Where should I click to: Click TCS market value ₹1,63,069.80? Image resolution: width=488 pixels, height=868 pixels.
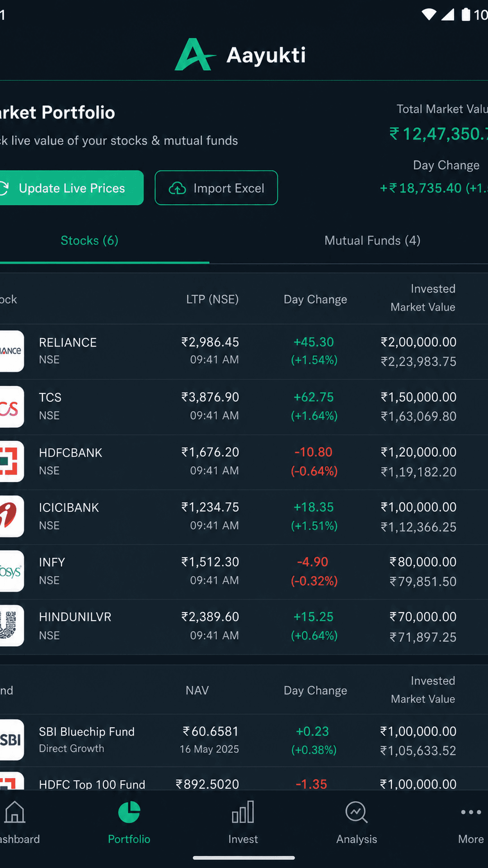tap(418, 416)
